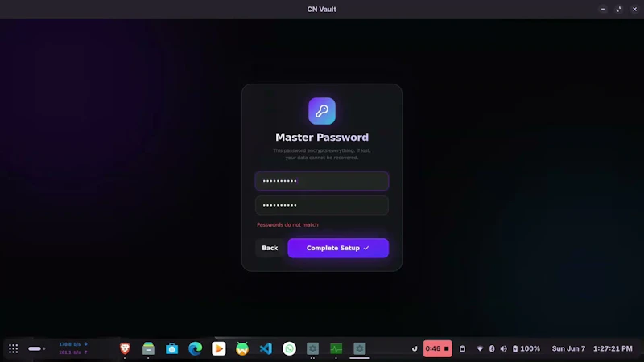Click the 'CN Vault' window title
The width and height of the screenshot is (644, 362).
click(321, 9)
